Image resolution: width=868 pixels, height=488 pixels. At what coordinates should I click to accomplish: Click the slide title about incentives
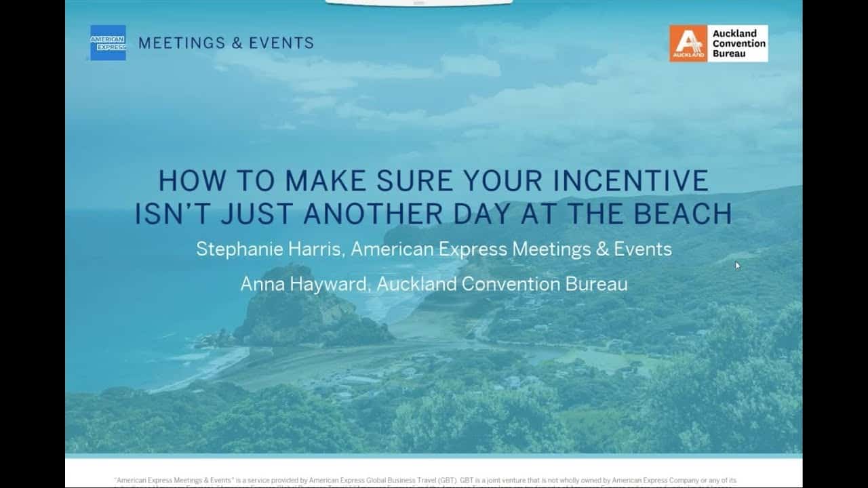[x=434, y=197]
